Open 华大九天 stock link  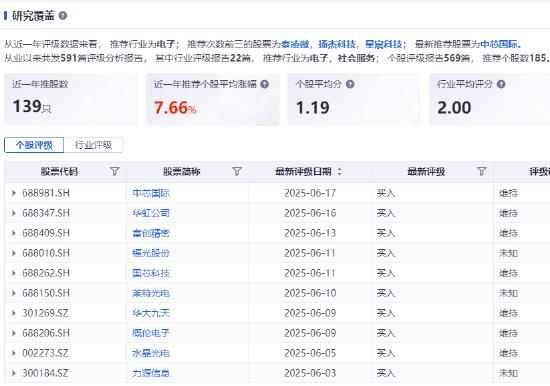click(x=151, y=313)
